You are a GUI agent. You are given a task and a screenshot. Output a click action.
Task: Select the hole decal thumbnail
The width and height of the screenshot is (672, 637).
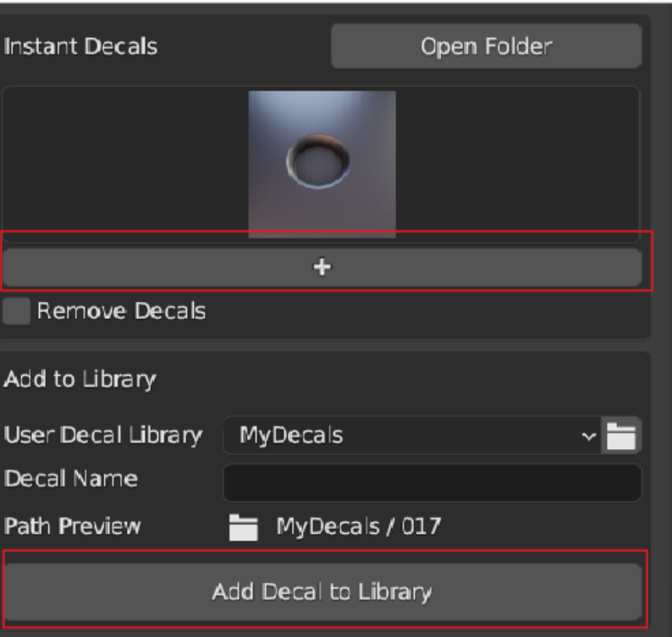coord(322,164)
